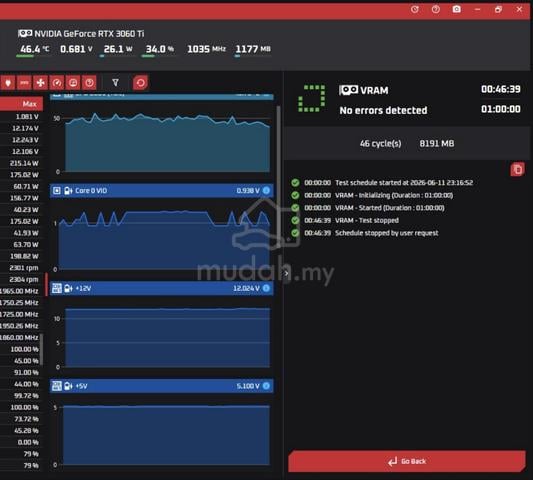
Task: Collapse the panel with the middle chevron arrow
Action: [x=287, y=273]
